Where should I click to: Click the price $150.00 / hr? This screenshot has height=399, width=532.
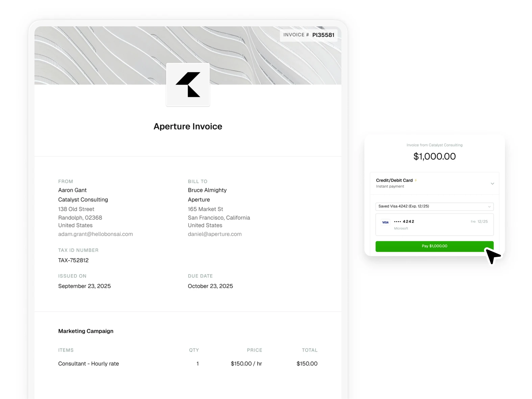246,364
